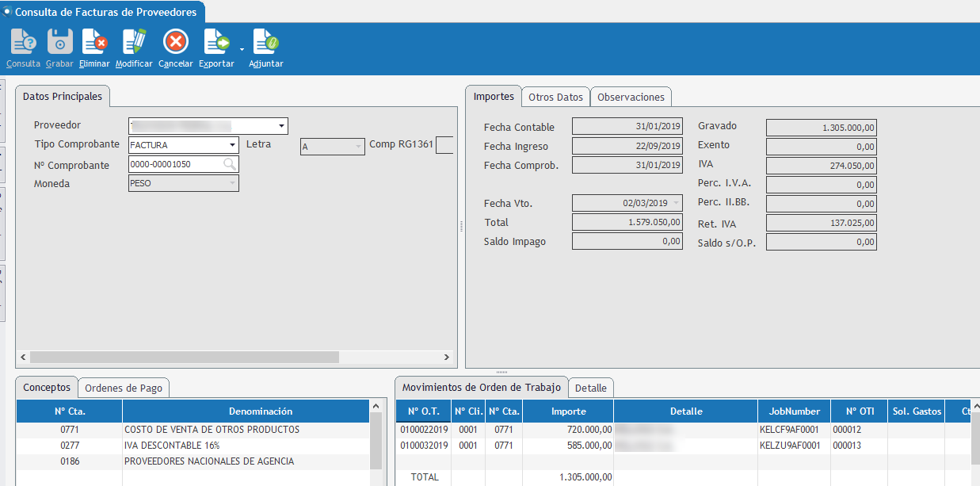Switch to Ordenes de Pago tab
This screenshot has width=980, height=486.
[x=124, y=388]
